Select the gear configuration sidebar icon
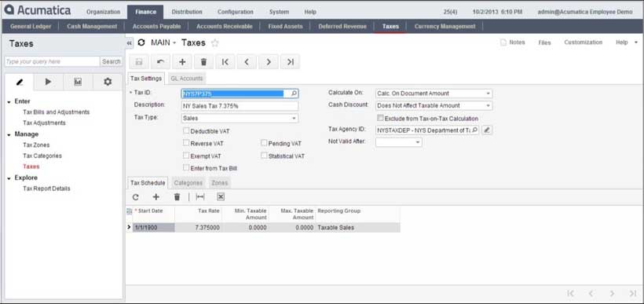This screenshot has height=304, width=644. pyautogui.click(x=108, y=82)
